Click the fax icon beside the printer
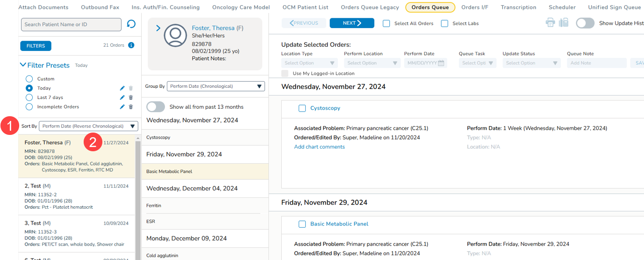The width and height of the screenshot is (644, 260). (x=564, y=23)
